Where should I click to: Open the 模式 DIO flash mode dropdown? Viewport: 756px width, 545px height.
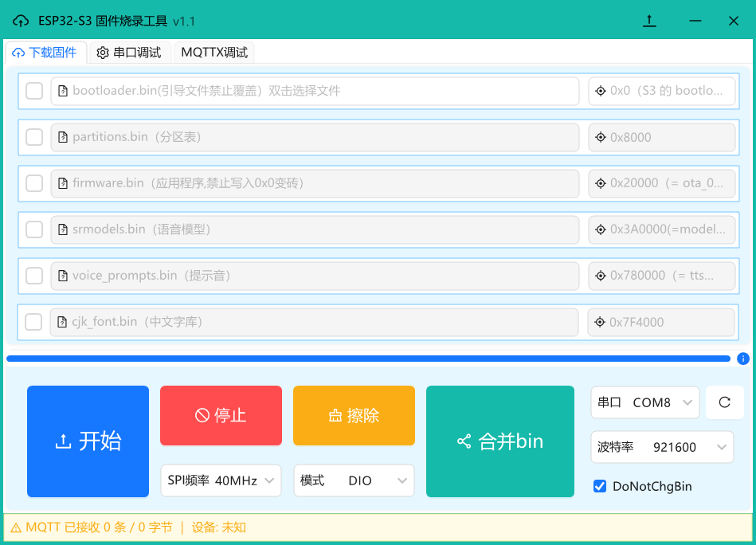click(x=354, y=480)
